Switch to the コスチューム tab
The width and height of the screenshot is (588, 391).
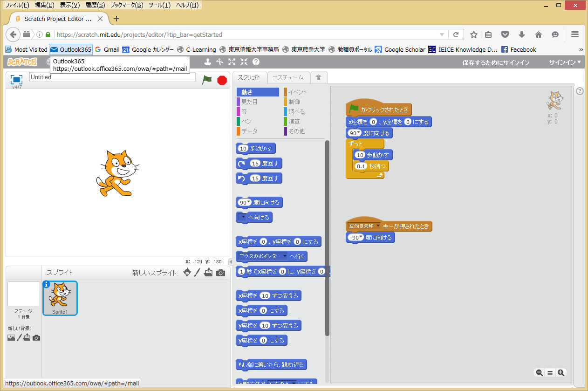coord(288,77)
